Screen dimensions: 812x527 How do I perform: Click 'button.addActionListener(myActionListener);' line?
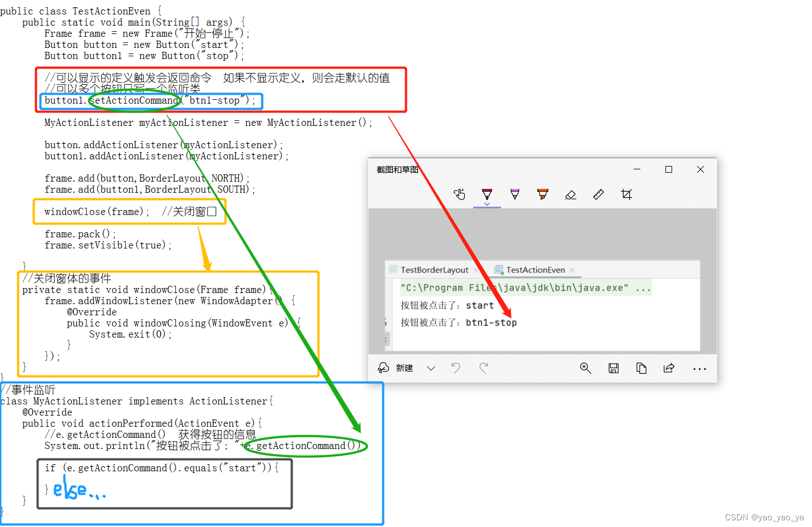[x=164, y=145]
